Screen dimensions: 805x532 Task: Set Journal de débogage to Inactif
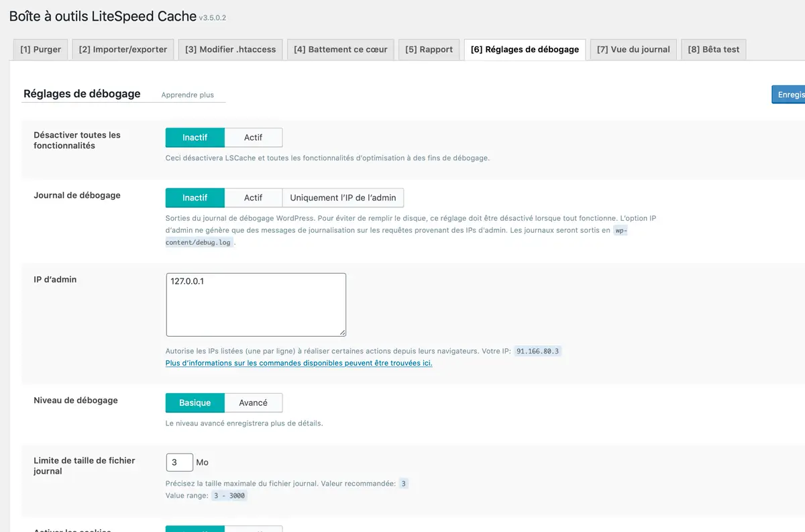point(195,198)
